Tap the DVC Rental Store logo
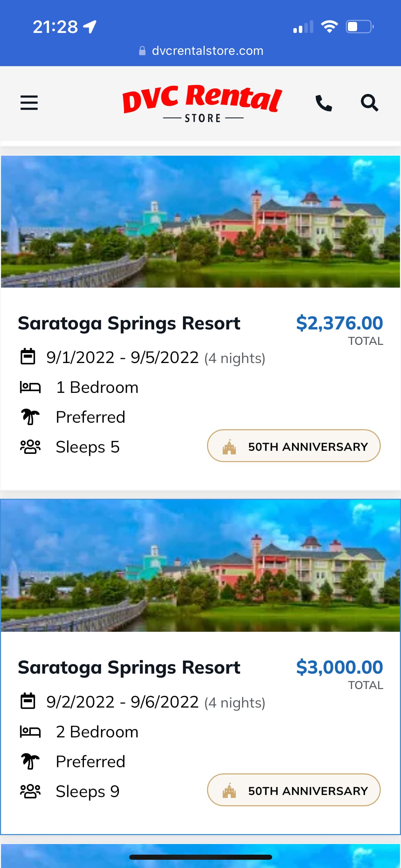401x868 pixels. pyautogui.click(x=203, y=103)
